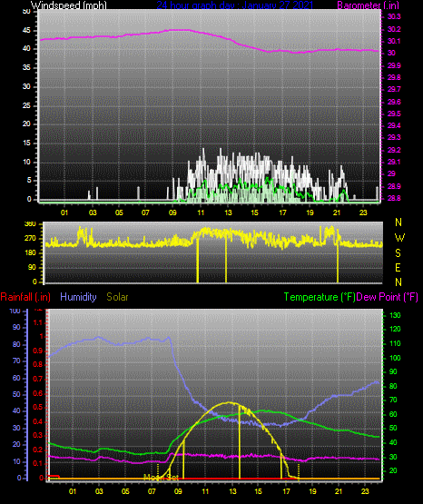Click the windspeed scale value 45
The height and width of the screenshot is (504, 423).
[26, 31]
